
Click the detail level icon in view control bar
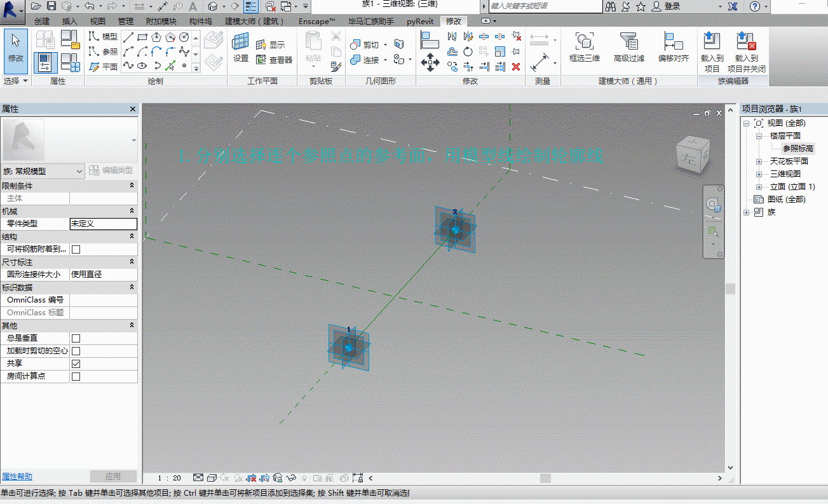pyautogui.click(x=198, y=477)
